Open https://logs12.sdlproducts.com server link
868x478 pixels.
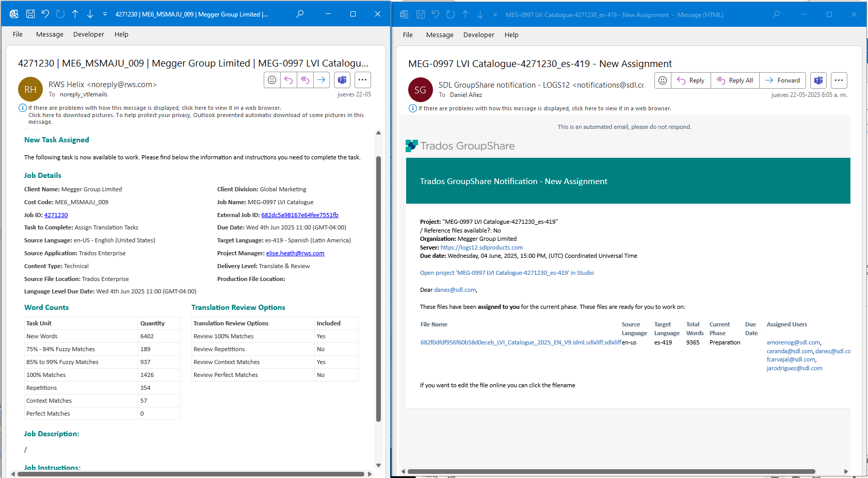click(x=481, y=248)
